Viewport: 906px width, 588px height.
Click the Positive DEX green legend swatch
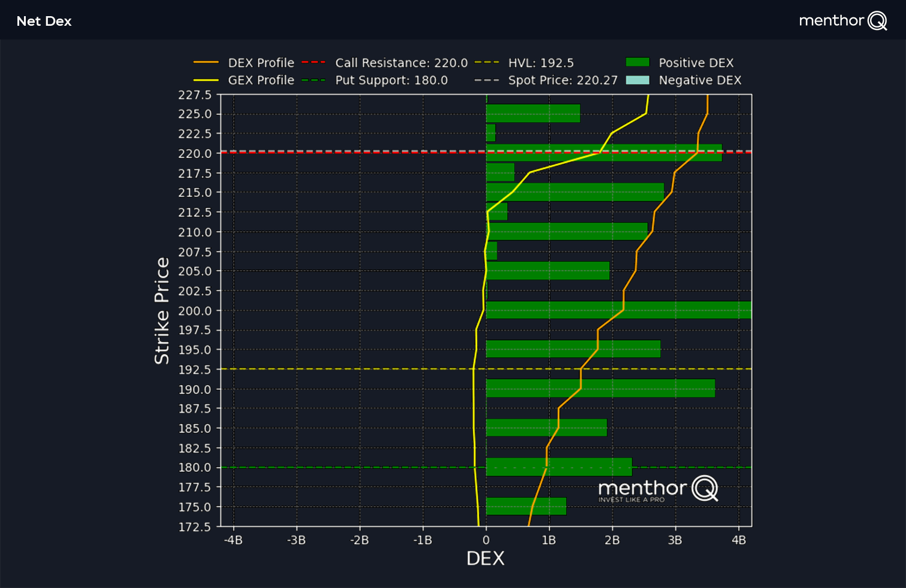coord(638,62)
